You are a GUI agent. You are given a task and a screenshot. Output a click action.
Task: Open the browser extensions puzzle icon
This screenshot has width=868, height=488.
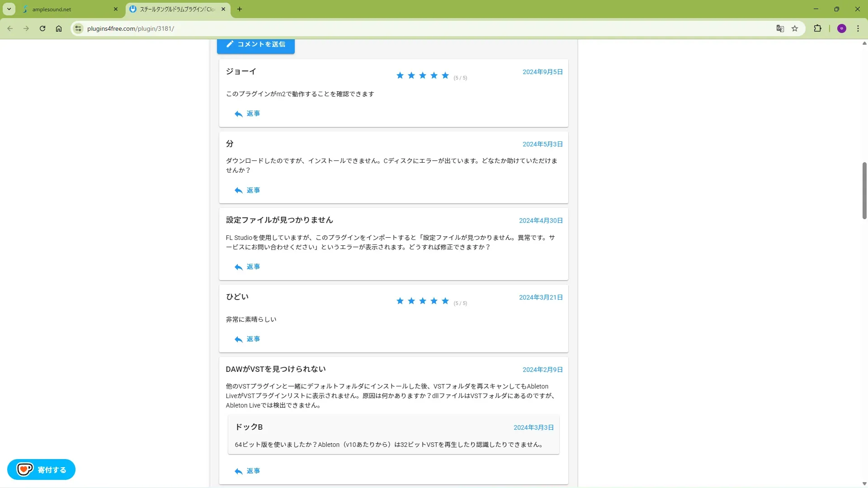[817, 28]
